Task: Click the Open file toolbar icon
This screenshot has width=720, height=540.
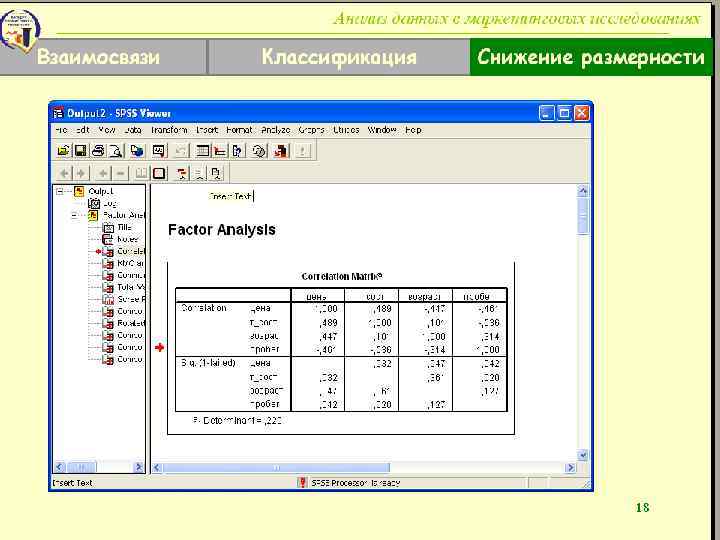Action: 63,151
